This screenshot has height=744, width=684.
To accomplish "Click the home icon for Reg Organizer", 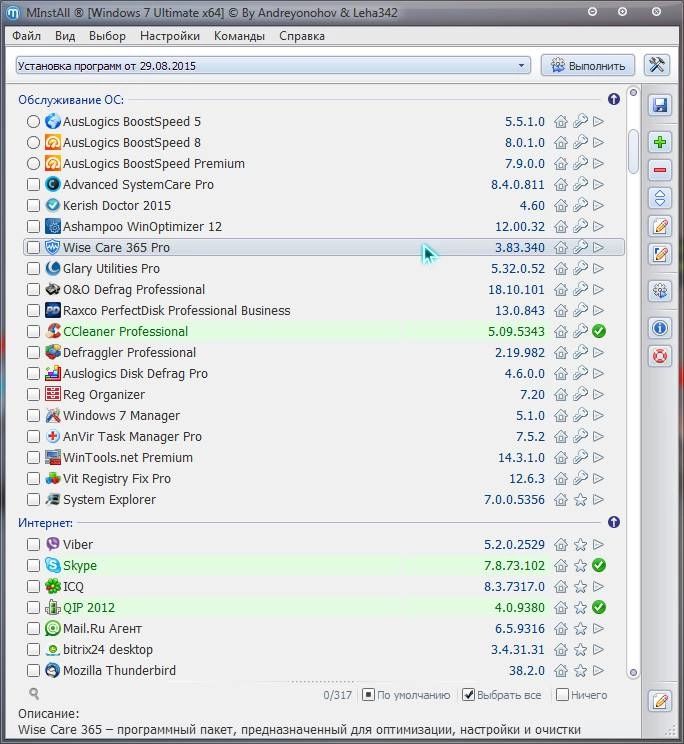I will [x=561, y=394].
